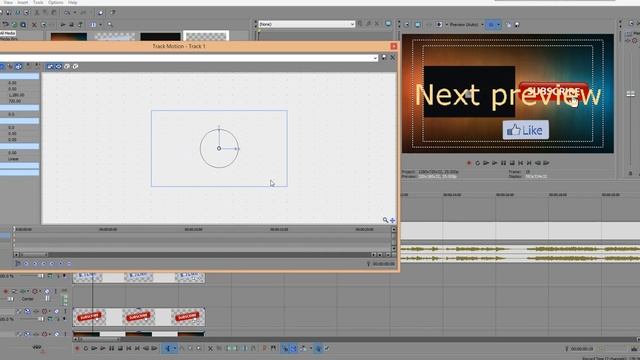Delete the Track Motion preset
Screen dimensions: 640x360
click(393, 58)
